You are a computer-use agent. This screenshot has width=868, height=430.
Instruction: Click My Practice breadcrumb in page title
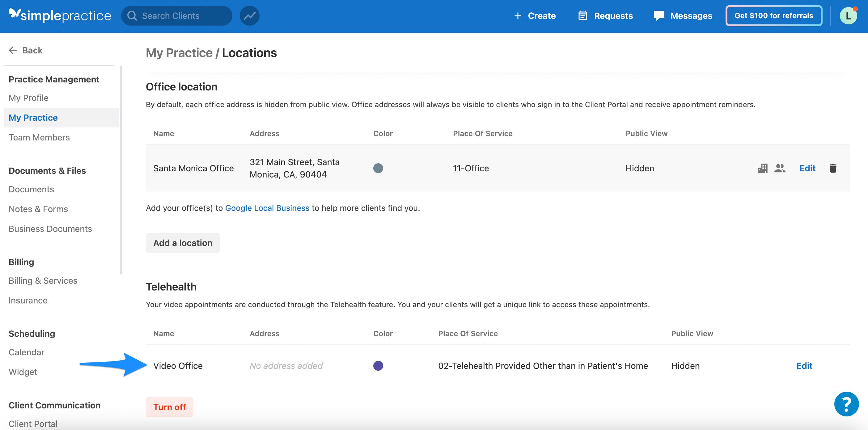179,53
